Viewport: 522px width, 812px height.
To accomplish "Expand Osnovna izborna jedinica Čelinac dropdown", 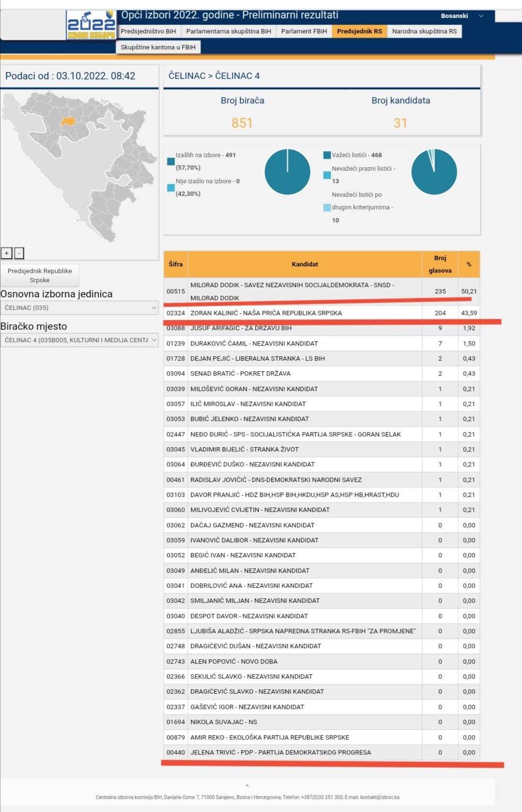I will (x=79, y=307).
